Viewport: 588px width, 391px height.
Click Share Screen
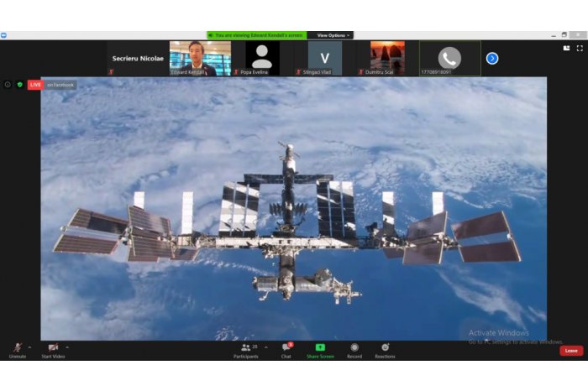tap(320, 351)
